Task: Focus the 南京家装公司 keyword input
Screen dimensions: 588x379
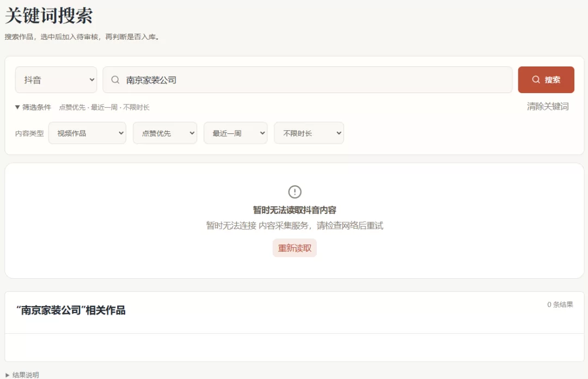Action: click(x=308, y=80)
